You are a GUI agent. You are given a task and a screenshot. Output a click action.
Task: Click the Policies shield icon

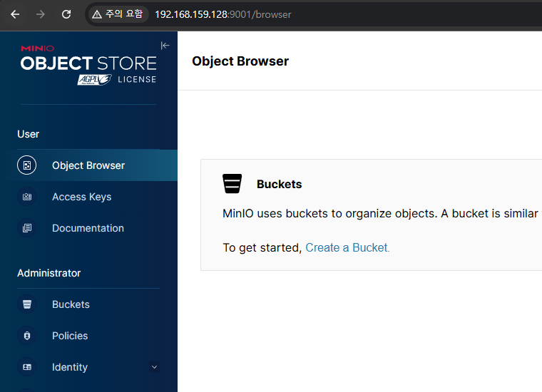click(x=26, y=336)
